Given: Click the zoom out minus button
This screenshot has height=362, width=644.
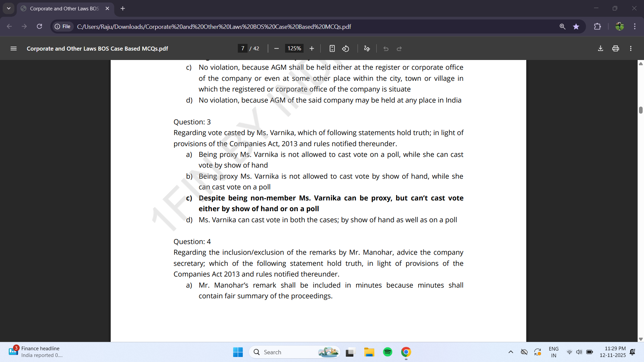Looking at the screenshot, I should click(276, 49).
